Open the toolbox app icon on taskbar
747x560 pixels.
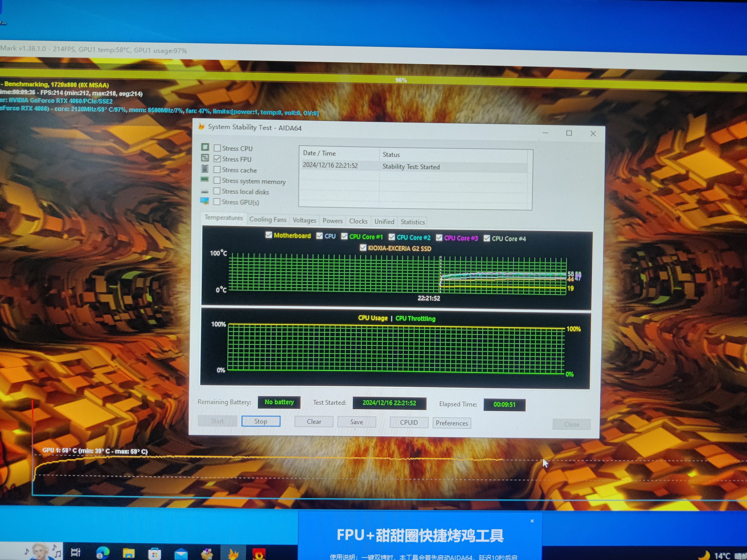click(x=207, y=554)
